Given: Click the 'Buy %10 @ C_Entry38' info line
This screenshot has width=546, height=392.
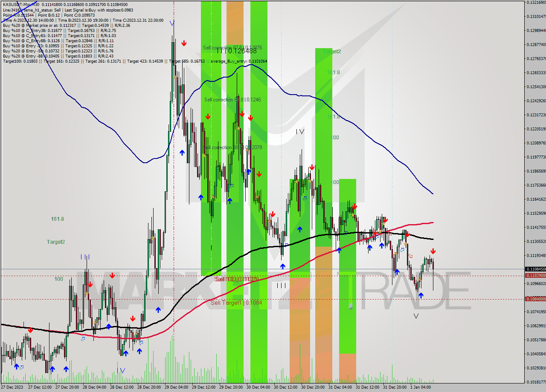Looking at the screenshot, I should [x=59, y=31].
